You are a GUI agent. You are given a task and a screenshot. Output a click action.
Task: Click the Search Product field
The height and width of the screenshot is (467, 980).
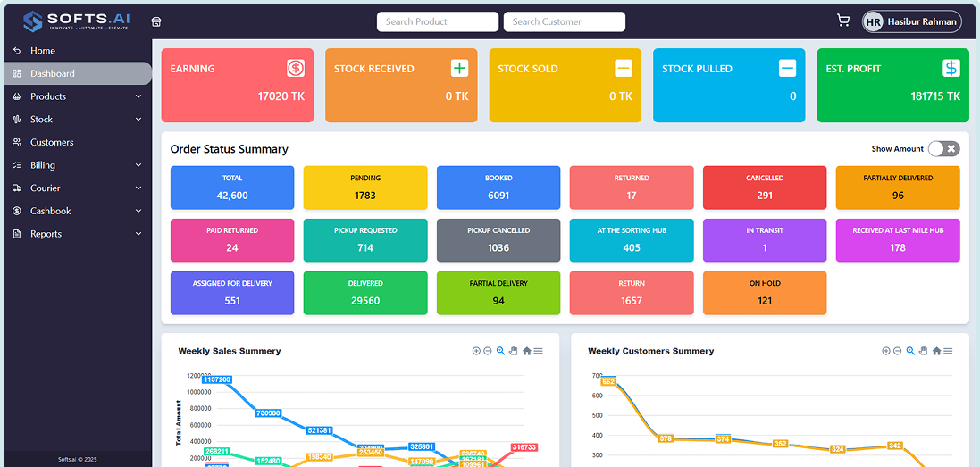437,21
